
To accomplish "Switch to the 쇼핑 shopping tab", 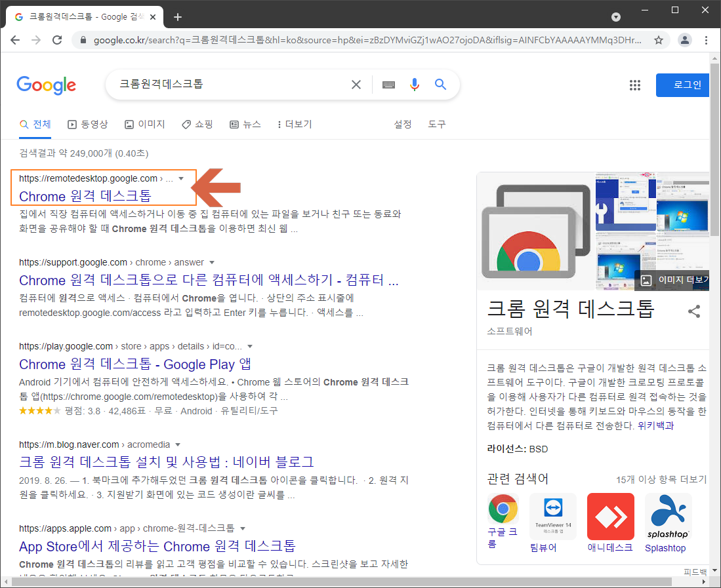I will [x=197, y=124].
